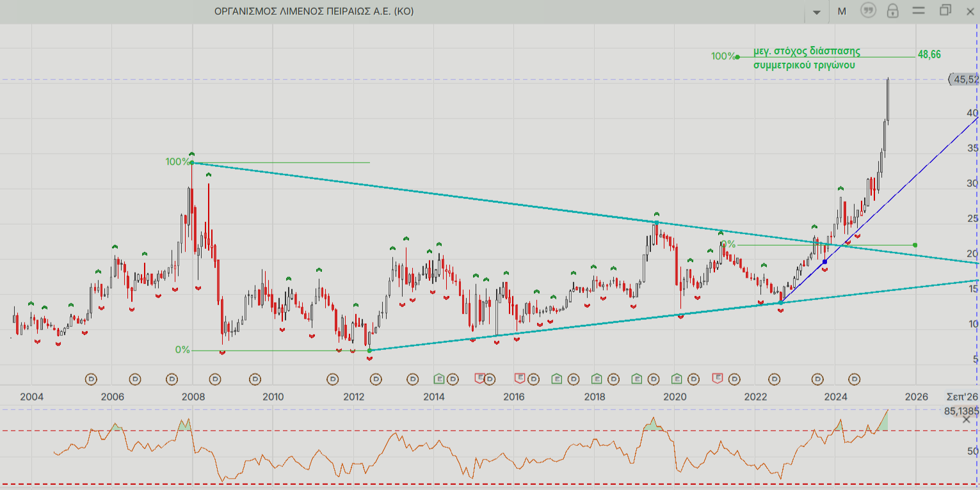Click the red E earnings marker just after 2016
This screenshot has width=980, height=490.
(x=520, y=379)
